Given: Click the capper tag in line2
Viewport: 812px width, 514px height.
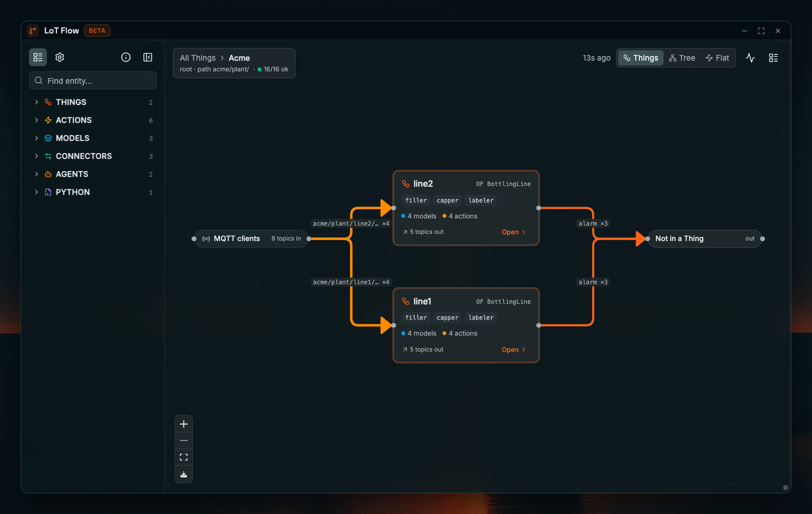Looking at the screenshot, I should point(448,200).
